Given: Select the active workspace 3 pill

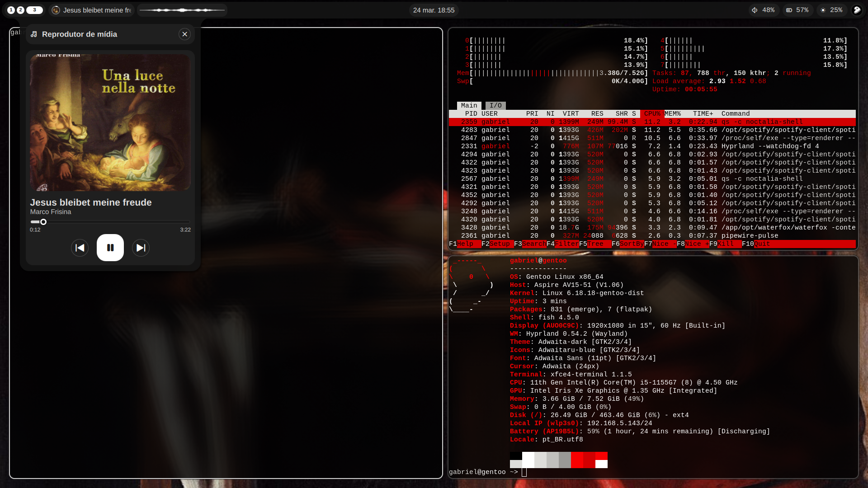Looking at the screenshot, I should click(x=34, y=10).
